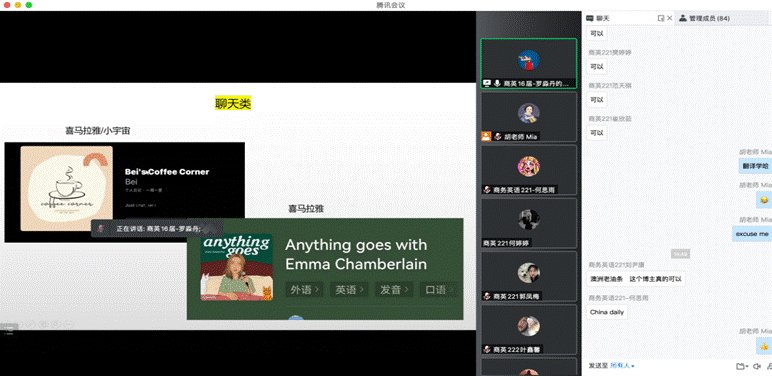Open the 管理成员 (84) members tab

(x=704, y=18)
